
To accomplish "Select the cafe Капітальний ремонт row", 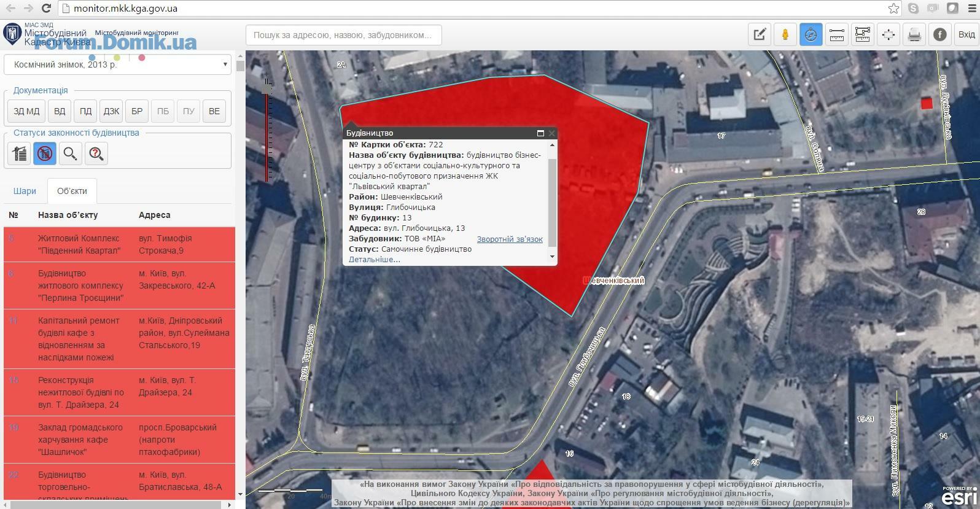I will pyautogui.click(x=119, y=339).
